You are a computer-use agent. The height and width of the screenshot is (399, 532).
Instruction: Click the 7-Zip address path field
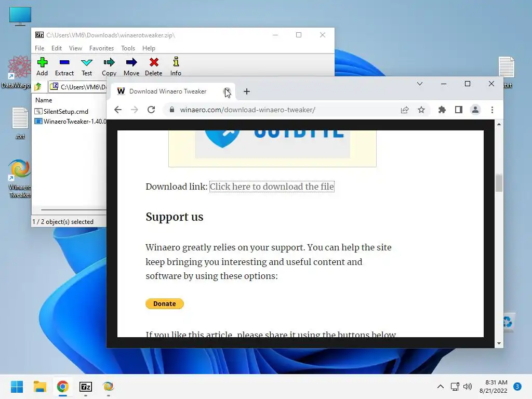pos(79,87)
